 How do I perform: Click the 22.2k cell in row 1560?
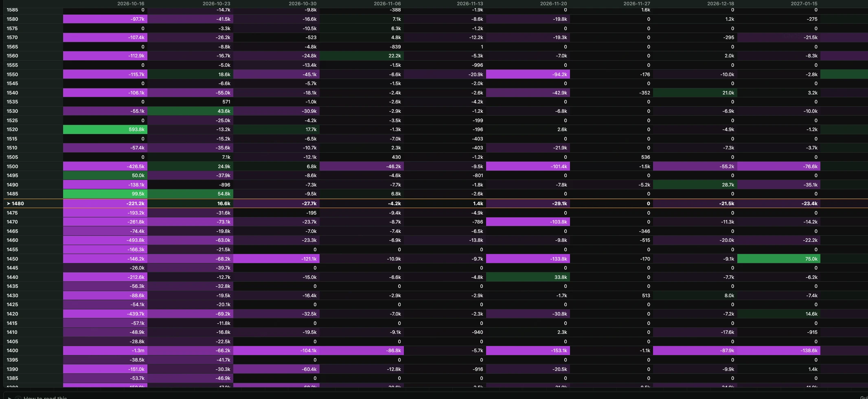pyautogui.click(x=362, y=56)
